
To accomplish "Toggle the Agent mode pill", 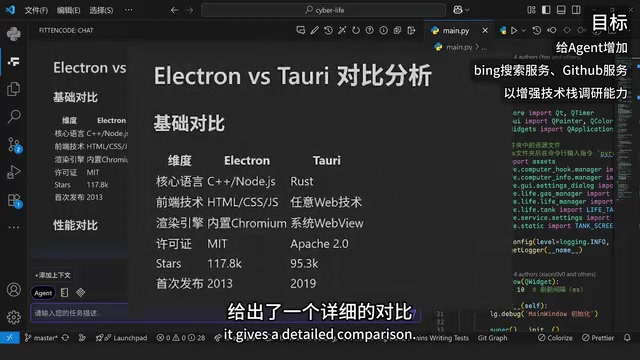I will click(x=43, y=293).
